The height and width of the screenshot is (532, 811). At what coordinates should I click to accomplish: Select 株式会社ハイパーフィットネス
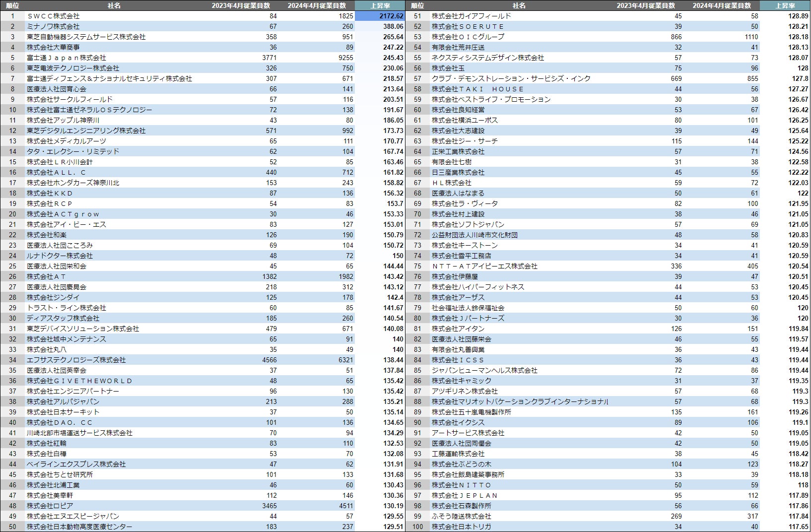point(478,287)
